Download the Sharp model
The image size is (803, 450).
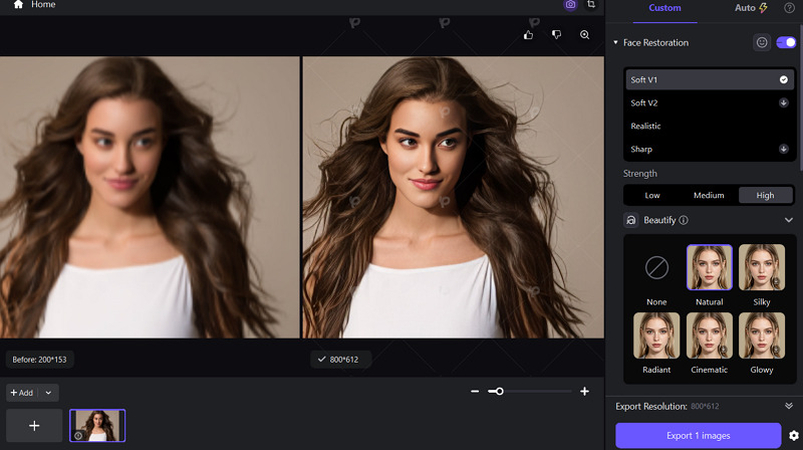point(784,149)
